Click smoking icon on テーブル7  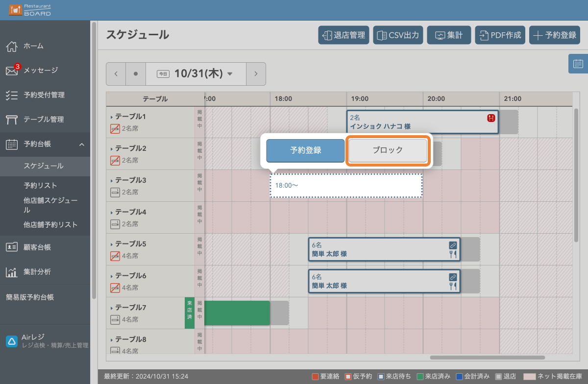tap(115, 319)
